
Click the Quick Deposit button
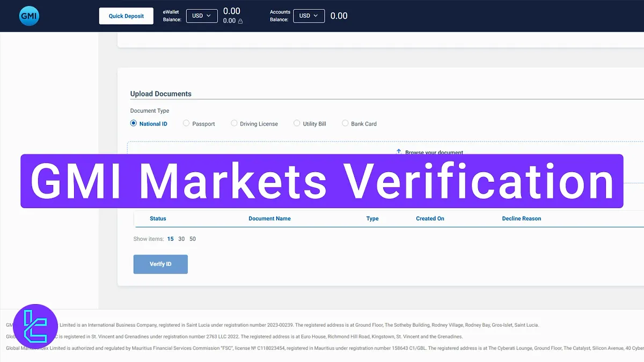[x=126, y=16]
